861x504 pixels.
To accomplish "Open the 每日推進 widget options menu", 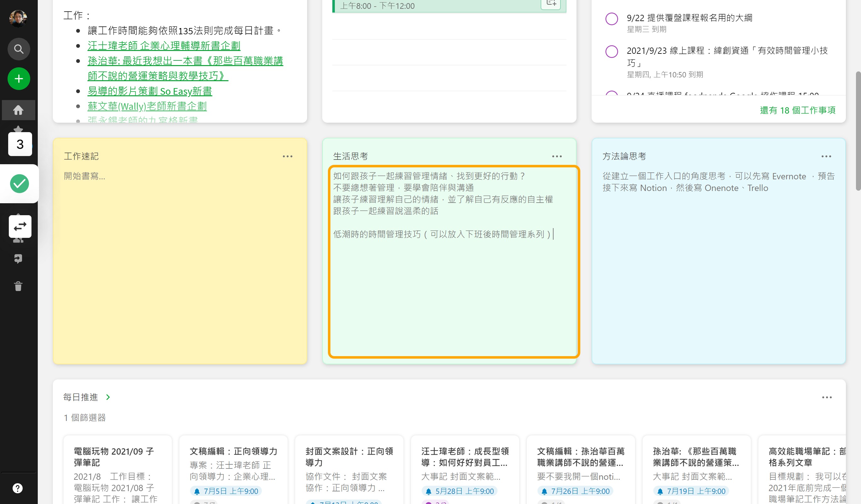I will [x=827, y=397].
